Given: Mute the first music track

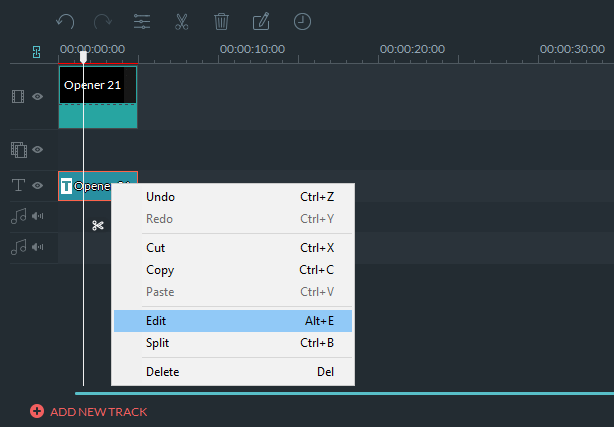Looking at the screenshot, I should tap(38, 216).
